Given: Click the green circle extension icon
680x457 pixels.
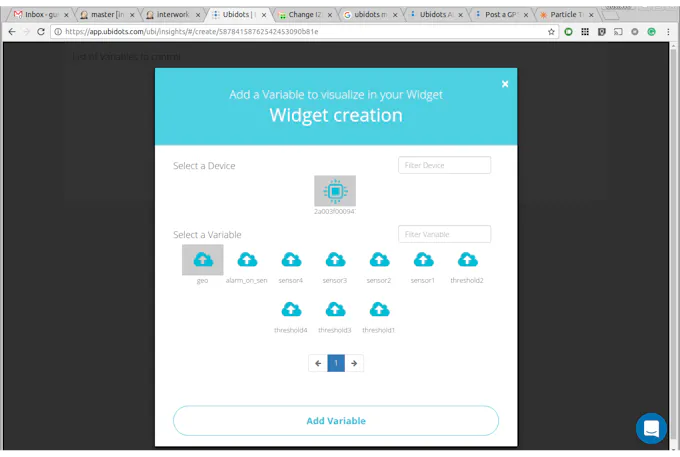Looking at the screenshot, I should click(x=568, y=32).
